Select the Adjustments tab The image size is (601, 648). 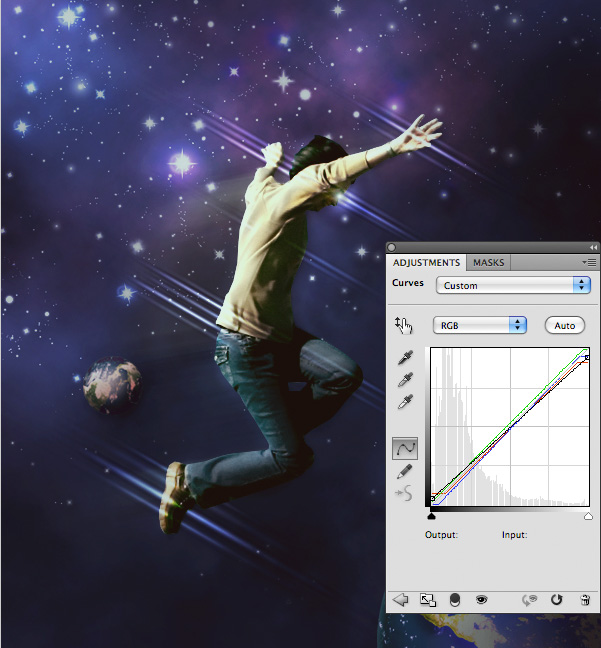pyautogui.click(x=426, y=262)
